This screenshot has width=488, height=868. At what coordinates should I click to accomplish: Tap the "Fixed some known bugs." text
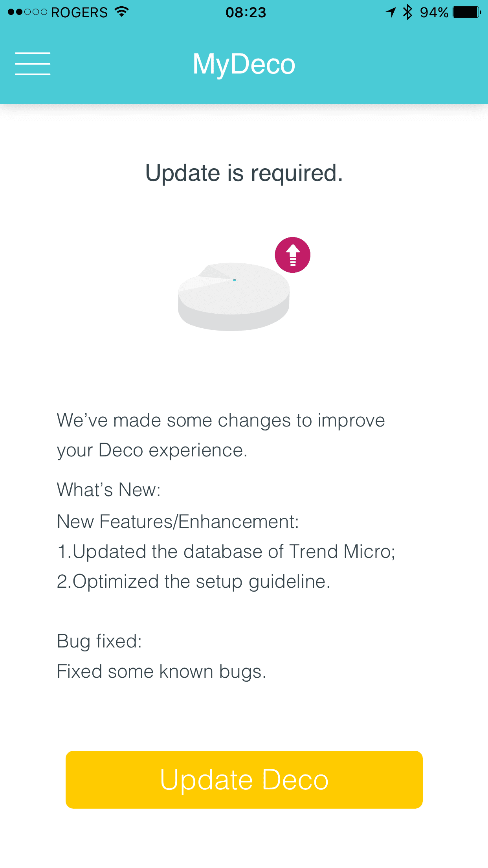161,671
